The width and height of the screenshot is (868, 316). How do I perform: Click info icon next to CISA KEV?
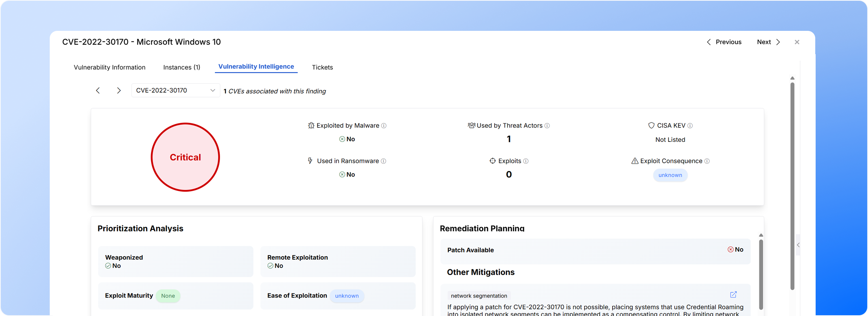pos(690,126)
